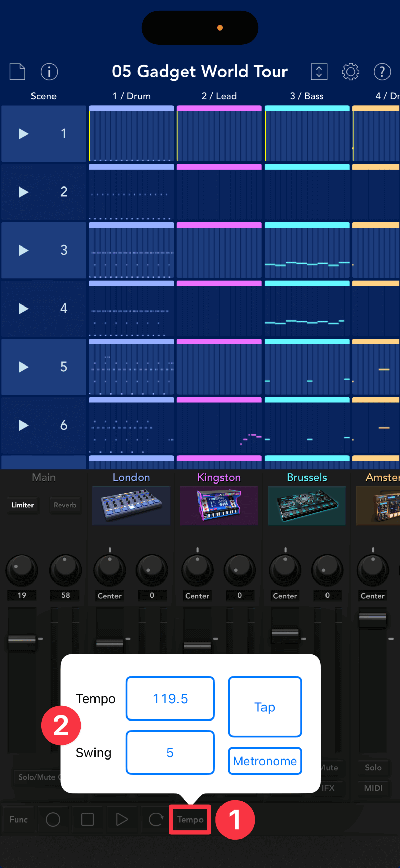Click the record circle button
400x868 pixels.
(x=53, y=820)
